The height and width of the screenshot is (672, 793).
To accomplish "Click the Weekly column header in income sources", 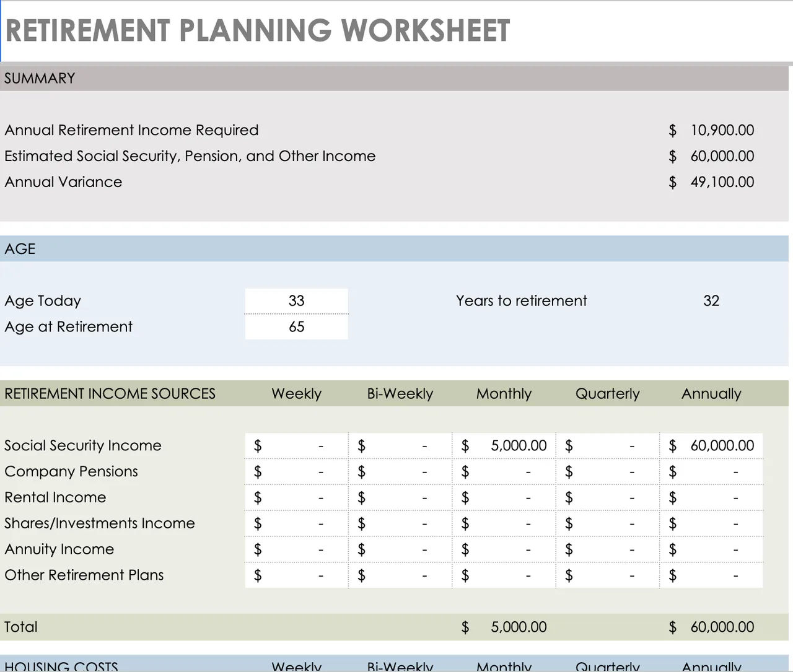I will coord(297,394).
